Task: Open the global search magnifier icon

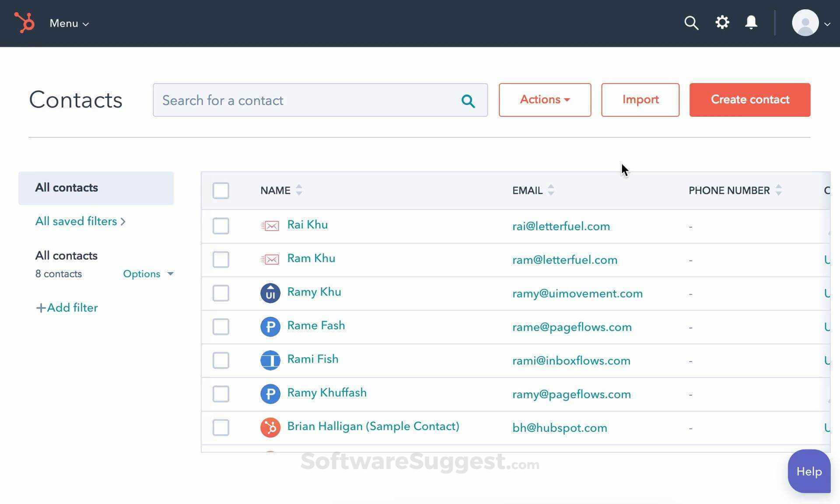Action: (691, 23)
